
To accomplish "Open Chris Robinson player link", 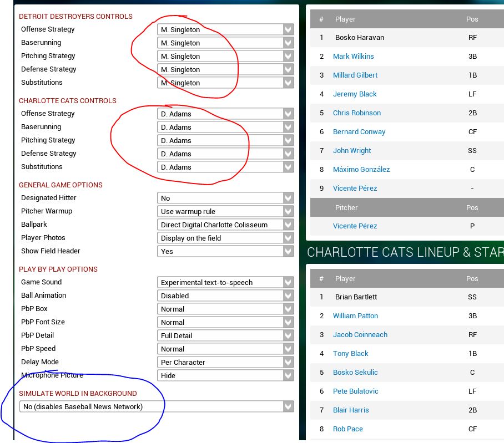I will [x=357, y=113].
